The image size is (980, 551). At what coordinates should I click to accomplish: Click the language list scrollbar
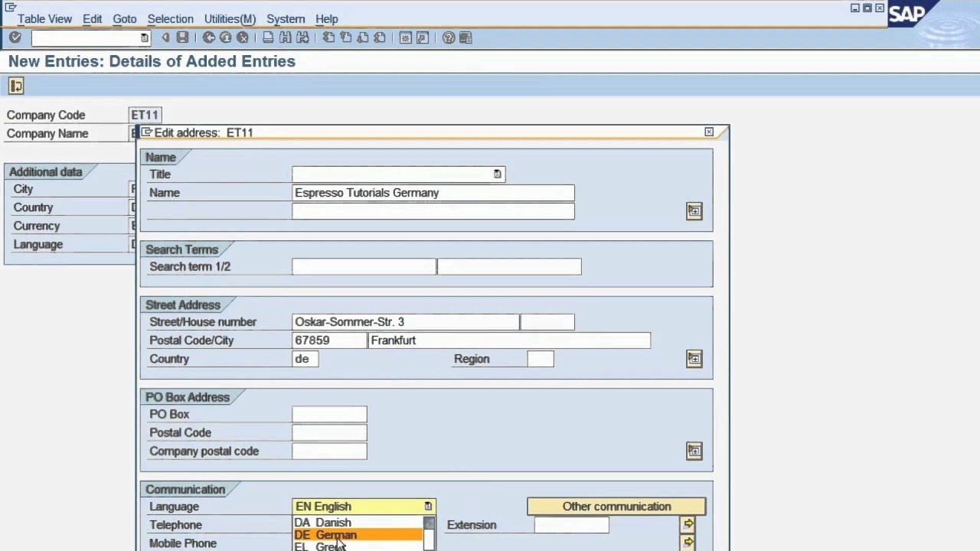429,534
